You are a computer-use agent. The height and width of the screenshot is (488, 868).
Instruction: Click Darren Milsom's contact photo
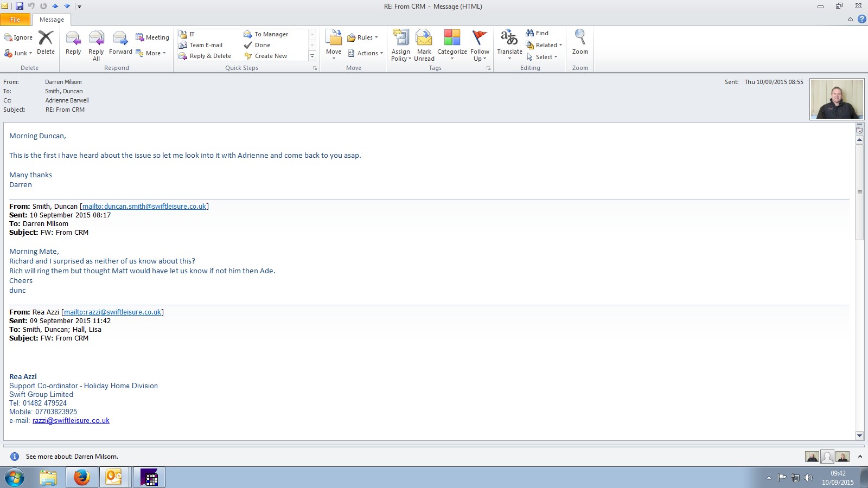click(837, 99)
